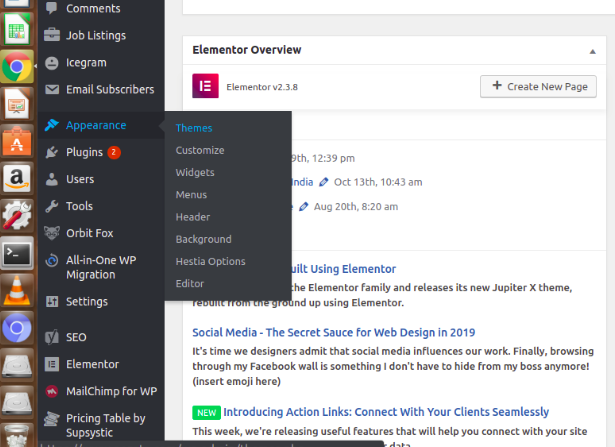
Task: Click the Job Listings briefcase icon
Action: (x=52, y=35)
